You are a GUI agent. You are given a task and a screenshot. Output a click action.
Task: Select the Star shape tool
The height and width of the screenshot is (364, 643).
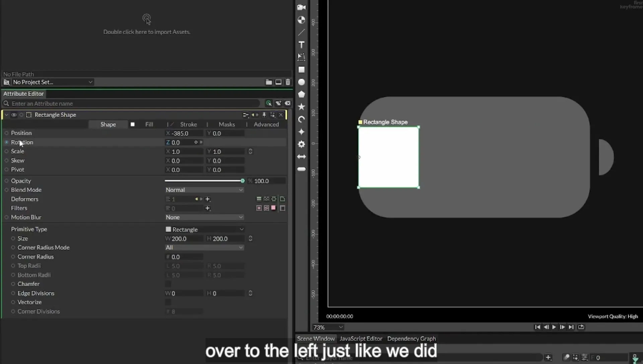click(301, 107)
